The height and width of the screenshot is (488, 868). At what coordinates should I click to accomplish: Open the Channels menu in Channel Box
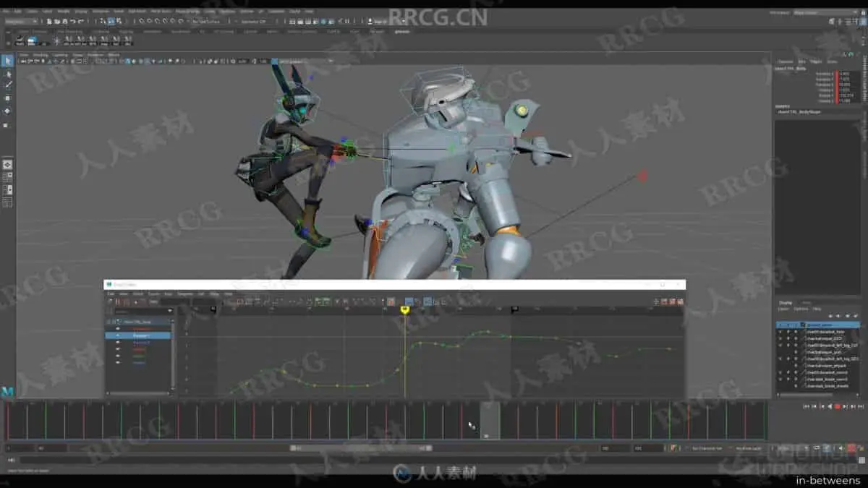click(787, 61)
